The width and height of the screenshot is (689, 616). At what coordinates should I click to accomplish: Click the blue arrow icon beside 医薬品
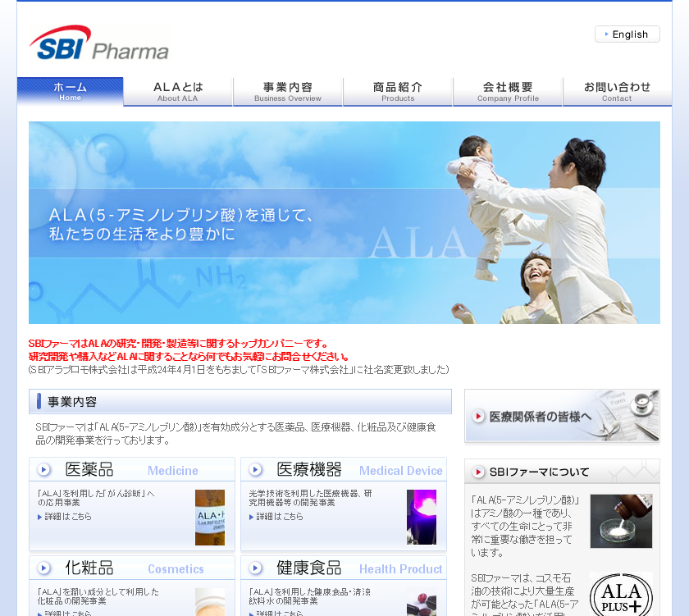tap(43, 470)
